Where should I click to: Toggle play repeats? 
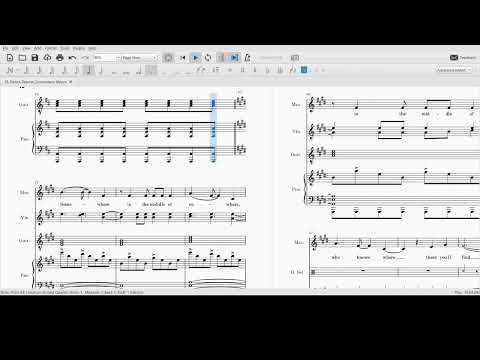click(221, 58)
